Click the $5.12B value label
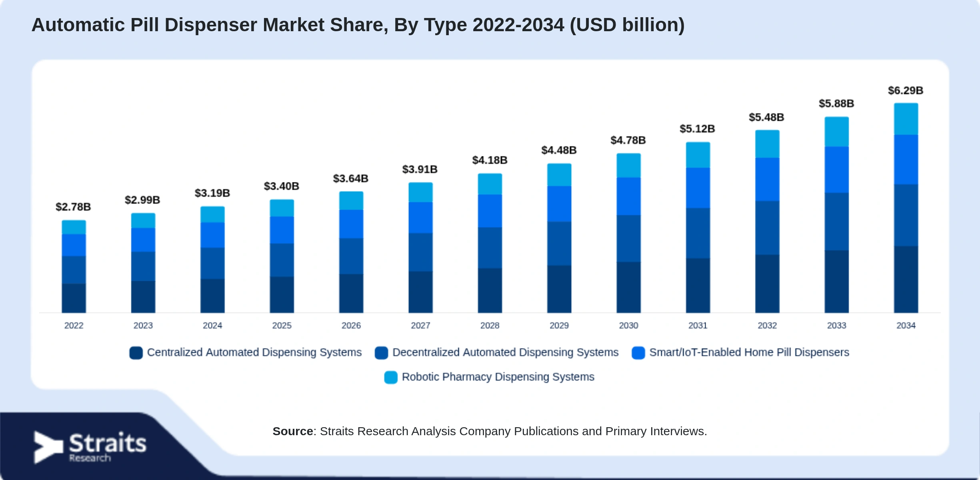Image resolution: width=980 pixels, height=480 pixels. [698, 128]
